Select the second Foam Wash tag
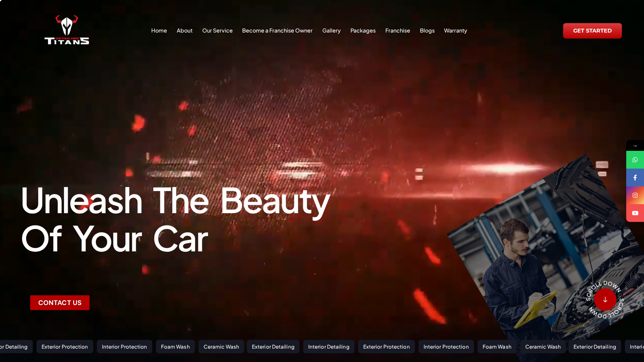The height and width of the screenshot is (362, 644). [497, 347]
